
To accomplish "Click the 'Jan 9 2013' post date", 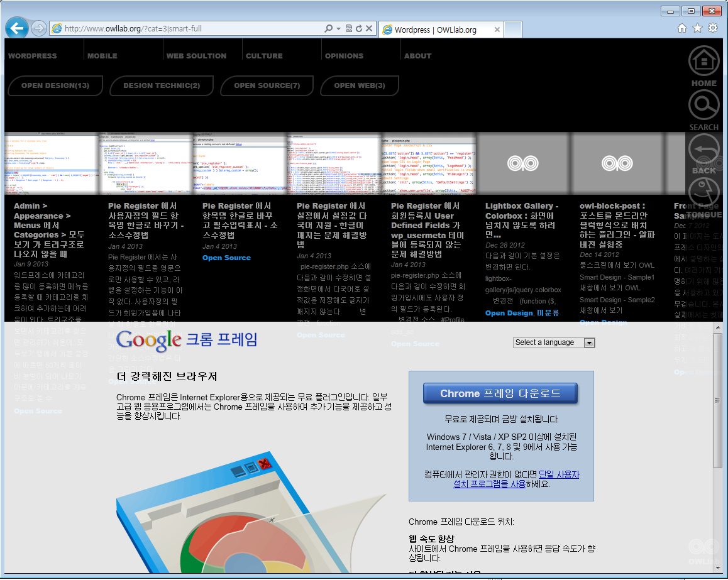I will pyautogui.click(x=31, y=264).
